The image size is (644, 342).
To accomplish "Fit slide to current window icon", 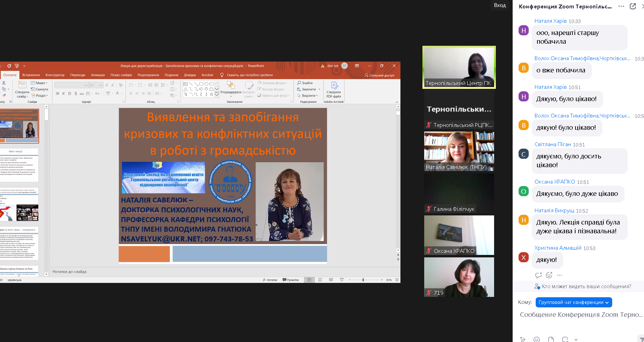I will point(397,280).
